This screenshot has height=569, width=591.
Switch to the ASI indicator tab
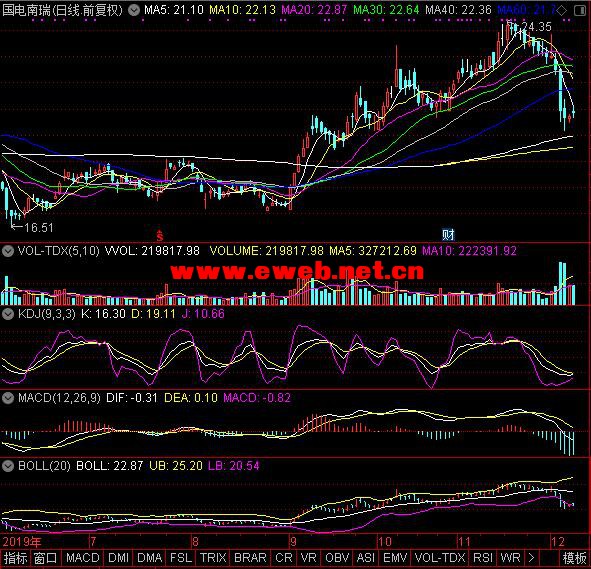click(366, 558)
